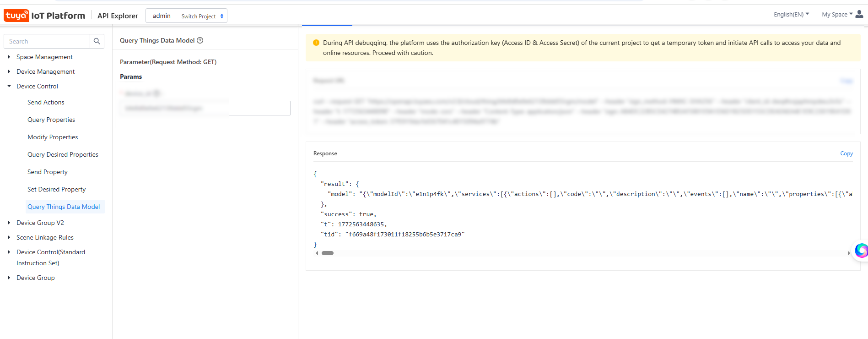Click the floating assistant icon
The height and width of the screenshot is (339, 868).
pos(861,250)
